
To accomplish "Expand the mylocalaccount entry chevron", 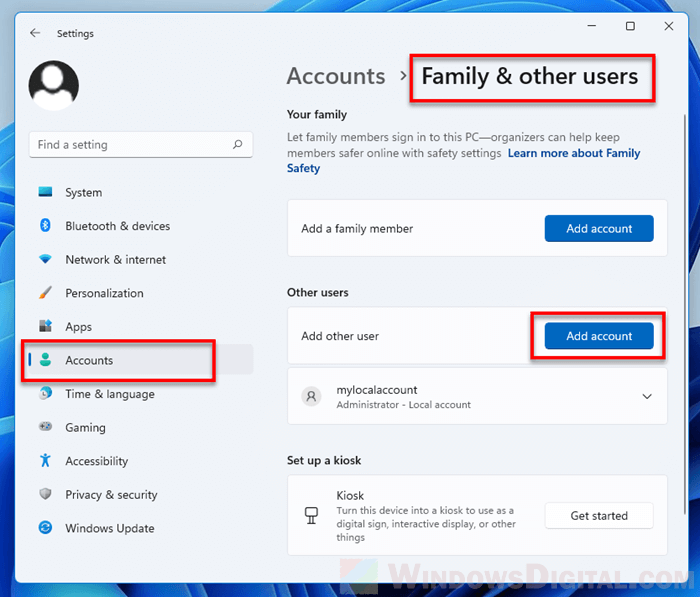I will coord(647,396).
